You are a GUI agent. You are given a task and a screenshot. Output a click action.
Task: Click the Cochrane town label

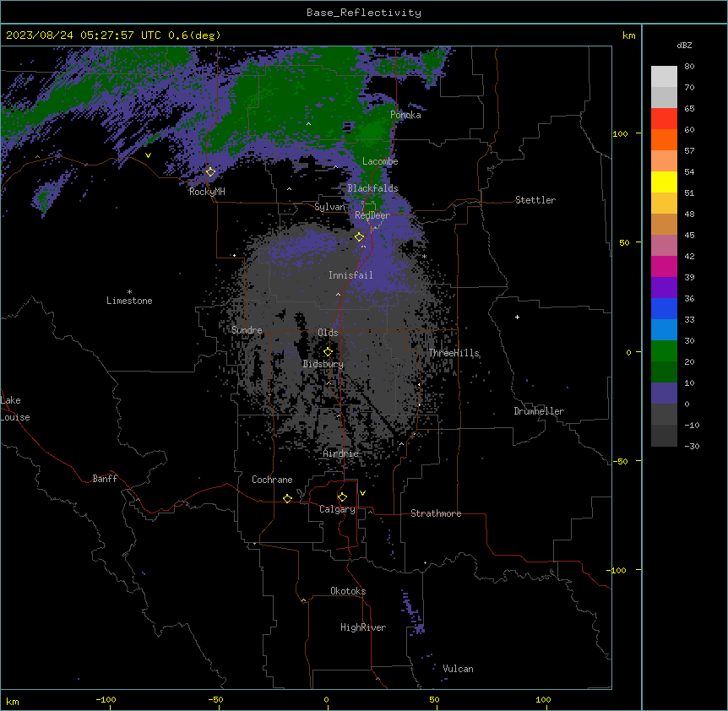point(272,480)
